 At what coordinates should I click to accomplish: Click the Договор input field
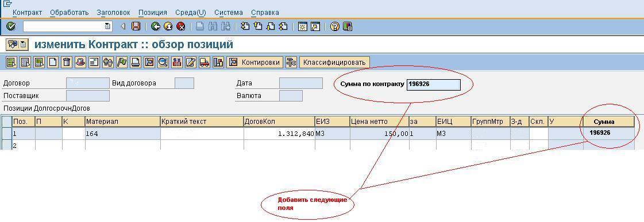pos(88,83)
